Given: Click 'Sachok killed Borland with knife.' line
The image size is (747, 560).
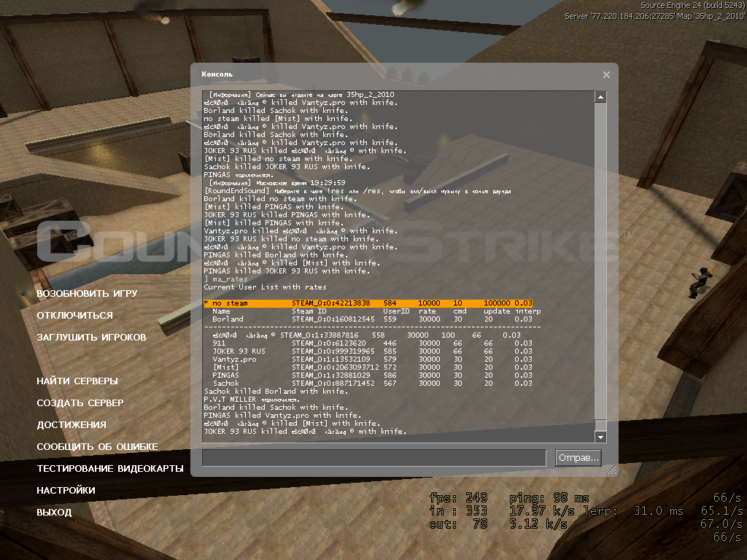Looking at the screenshot, I should pyautogui.click(x=276, y=392).
